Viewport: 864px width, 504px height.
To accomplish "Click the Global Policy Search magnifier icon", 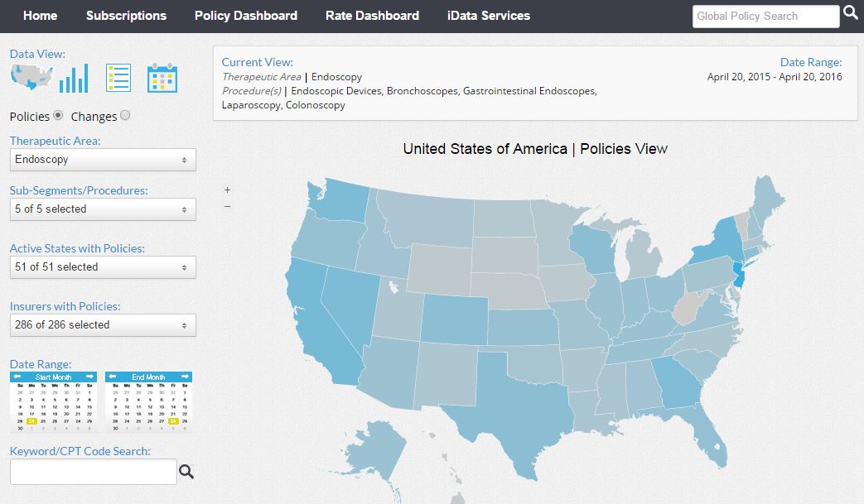I will (852, 13).
